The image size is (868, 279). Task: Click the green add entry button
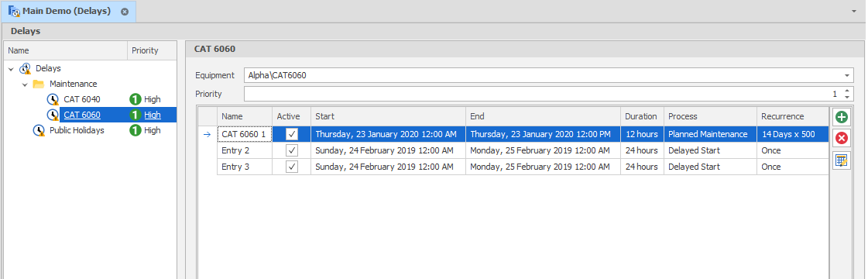(x=842, y=117)
